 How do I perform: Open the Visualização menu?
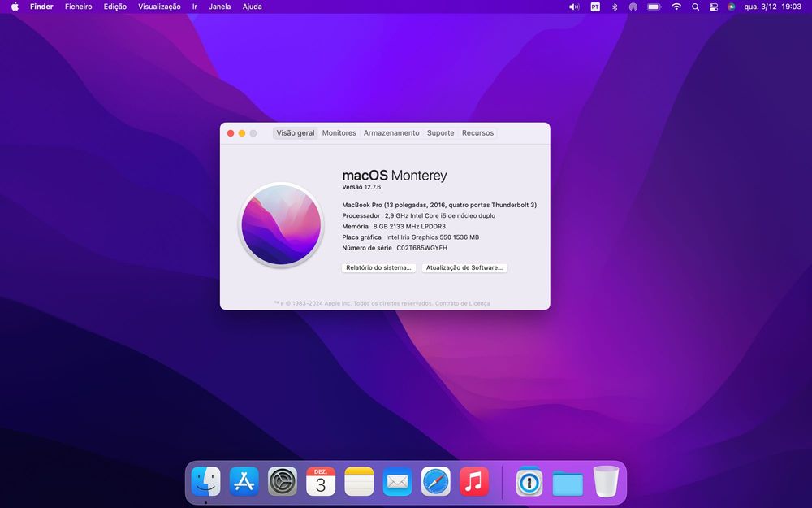coord(159,7)
